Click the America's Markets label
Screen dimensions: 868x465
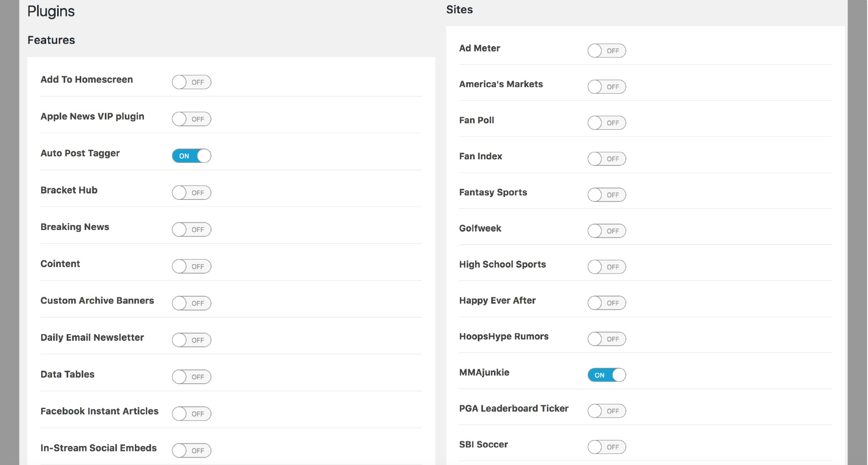click(501, 84)
